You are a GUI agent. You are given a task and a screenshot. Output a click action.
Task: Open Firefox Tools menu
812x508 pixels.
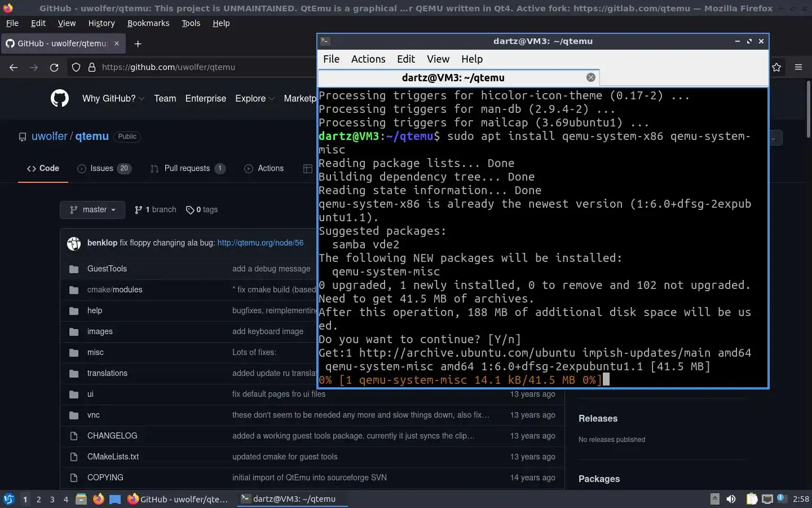click(191, 23)
